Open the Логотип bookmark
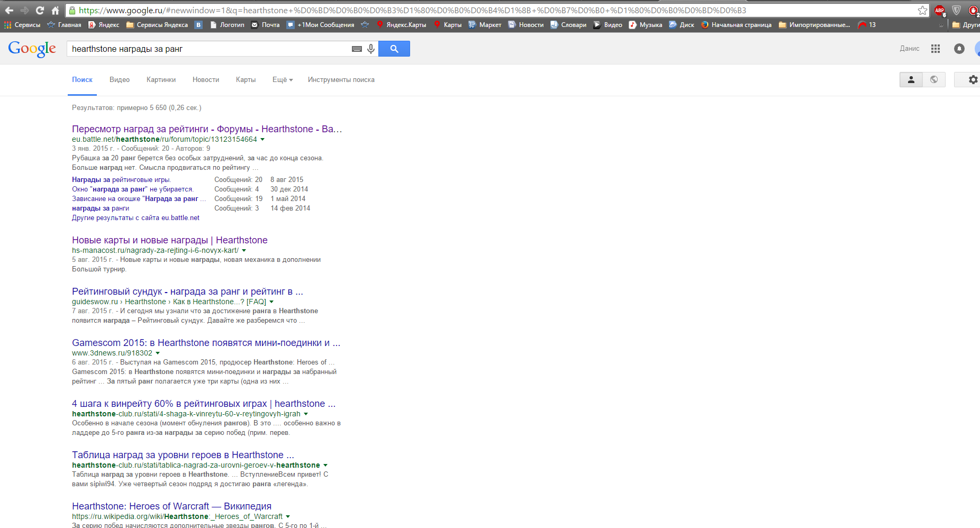Viewport: 980px width, 528px height. tap(227, 25)
